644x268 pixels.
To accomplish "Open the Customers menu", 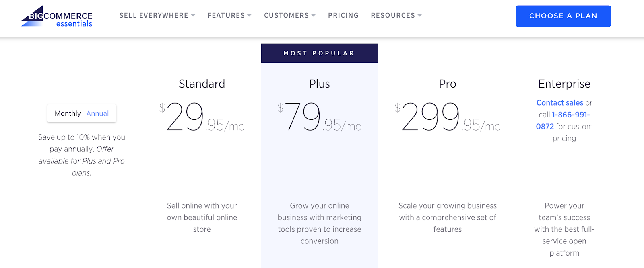I will 286,16.
